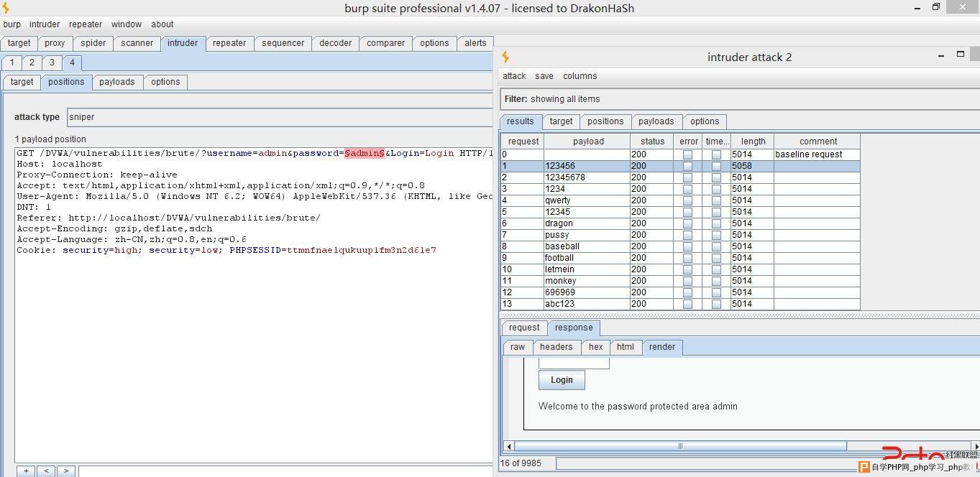Click the highlighted $admin$ payload position
The image size is (980, 477).
[x=365, y=153]
